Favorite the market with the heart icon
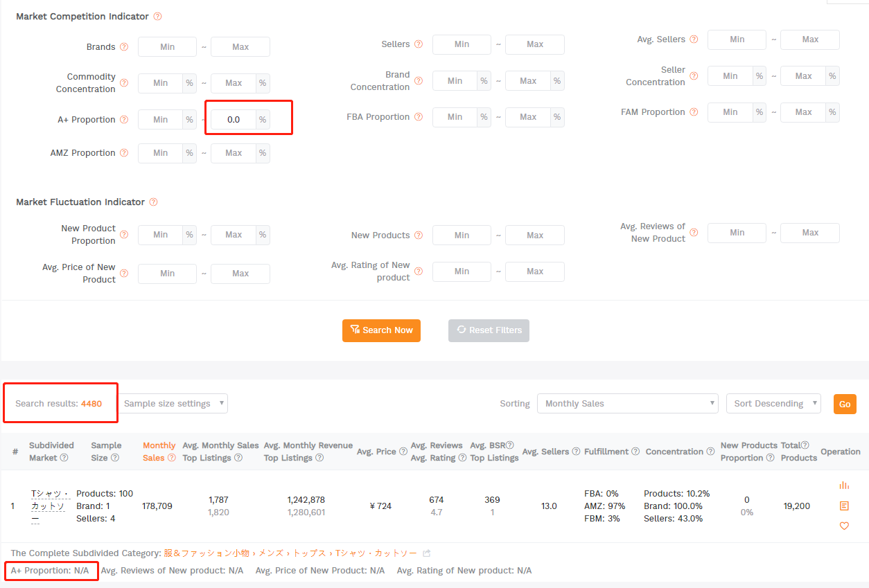The image size is (869, 588). (843, 526)
